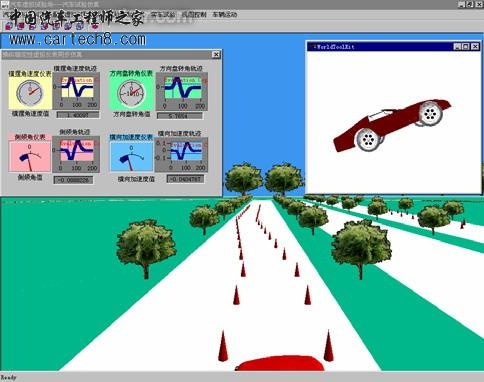Open the menu left of 视图控制

click(x=163, y=15)
